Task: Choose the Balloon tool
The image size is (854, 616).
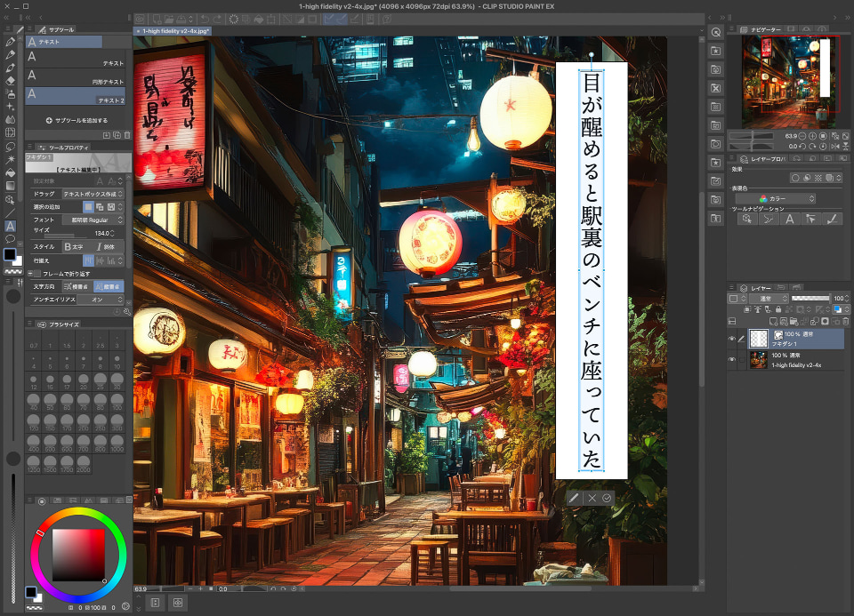Action: tap(10, 238)
